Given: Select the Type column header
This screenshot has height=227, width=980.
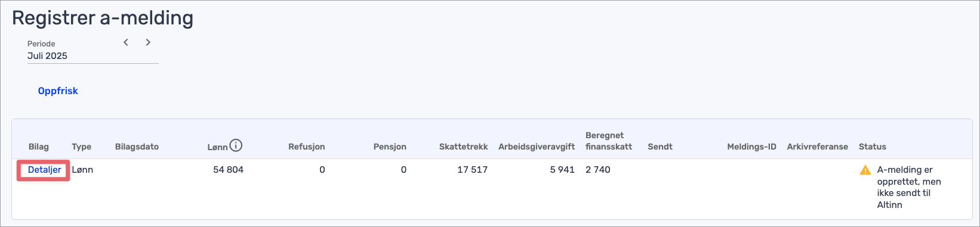Looking at the screenshot, I should 82,147.
